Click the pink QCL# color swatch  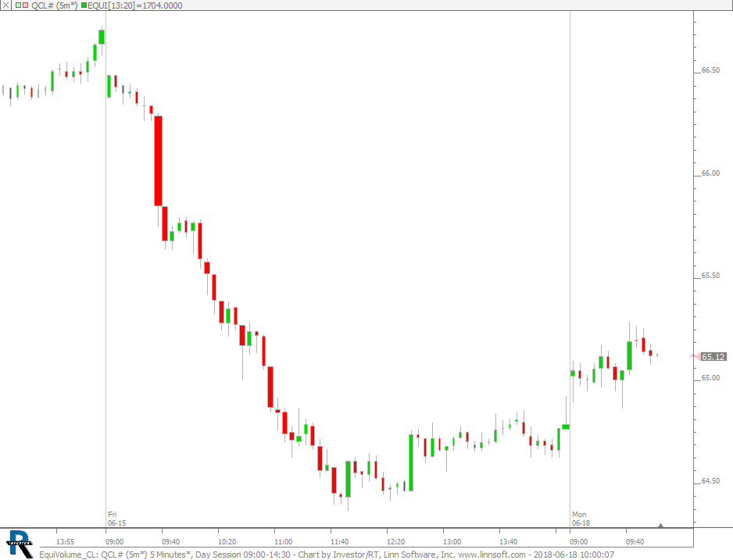pyautogui.click(x=26, y=5)
